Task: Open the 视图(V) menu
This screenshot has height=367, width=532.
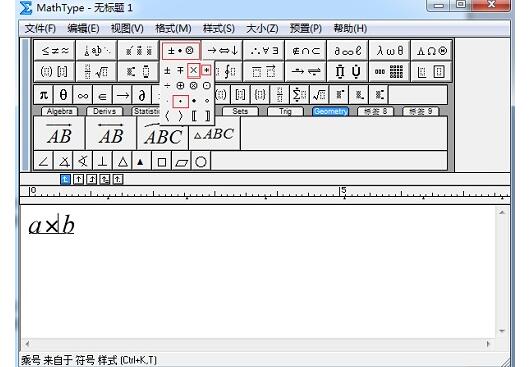Action: tap(127, 28)
